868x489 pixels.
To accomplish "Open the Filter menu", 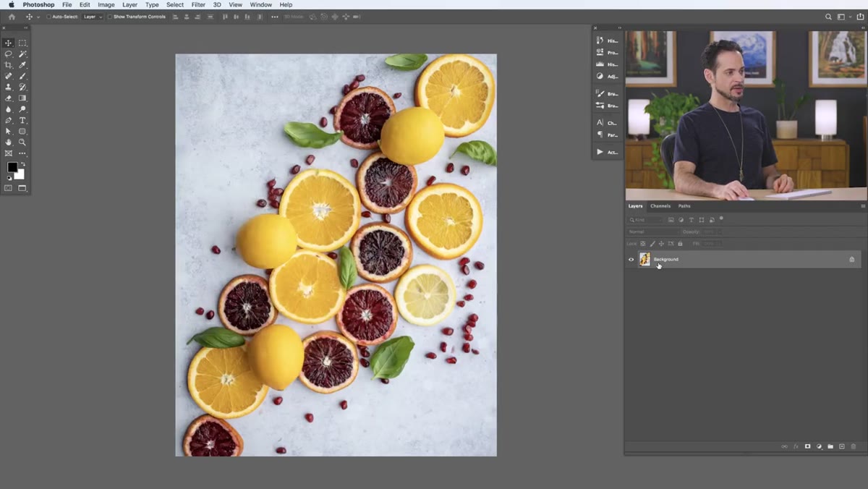I will [x=198, y=4].
